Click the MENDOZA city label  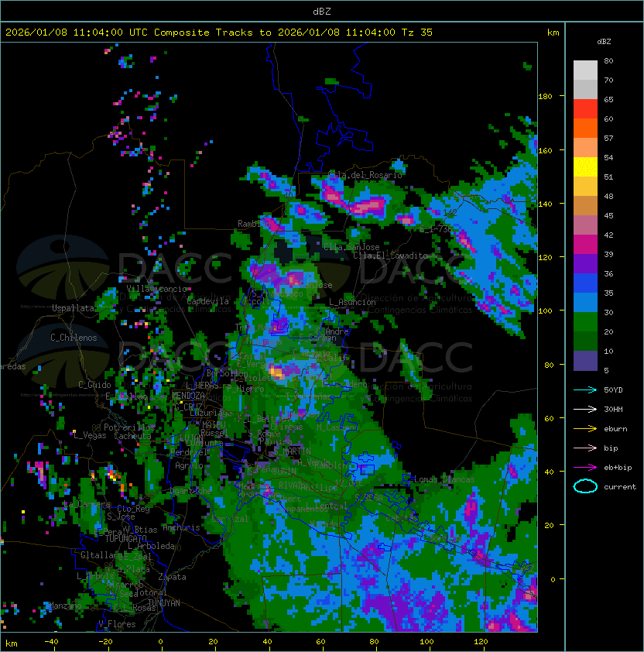[188, 396]
